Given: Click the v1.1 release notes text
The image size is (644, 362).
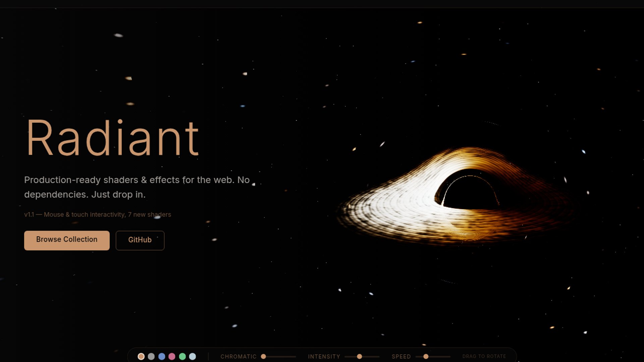Looking at the screenshot, I should coord(97,215).
